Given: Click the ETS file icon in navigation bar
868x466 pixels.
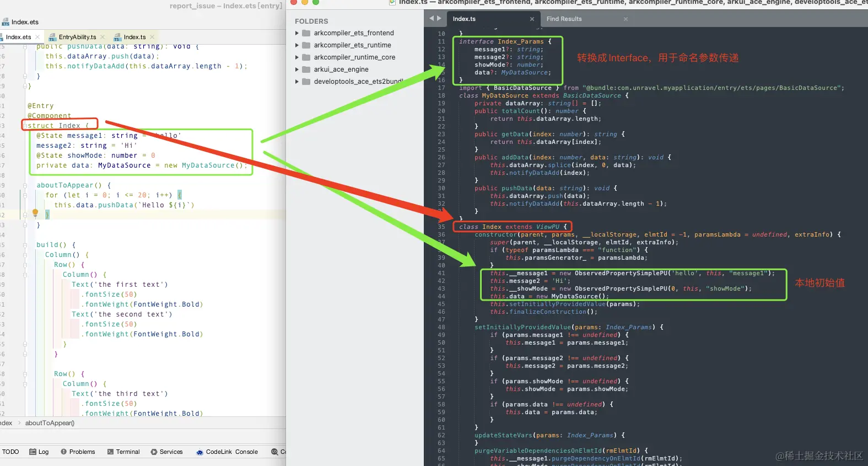Looking at the screenshot, I should coord(6,23).
